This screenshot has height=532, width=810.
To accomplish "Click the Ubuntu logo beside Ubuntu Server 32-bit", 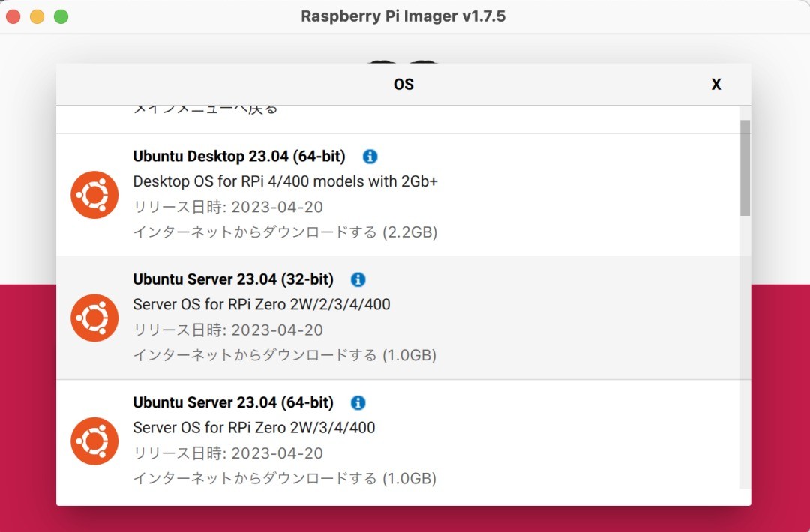I will click(x=94, y=318).
